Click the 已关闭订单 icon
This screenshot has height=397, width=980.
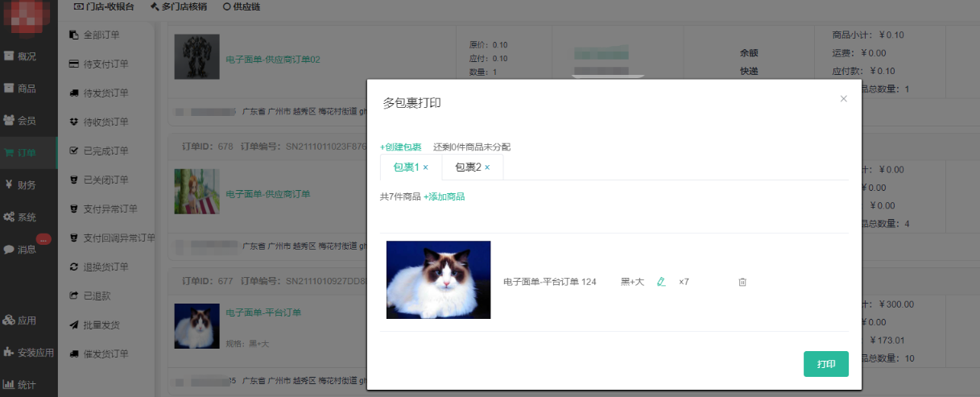click(74, 180)
